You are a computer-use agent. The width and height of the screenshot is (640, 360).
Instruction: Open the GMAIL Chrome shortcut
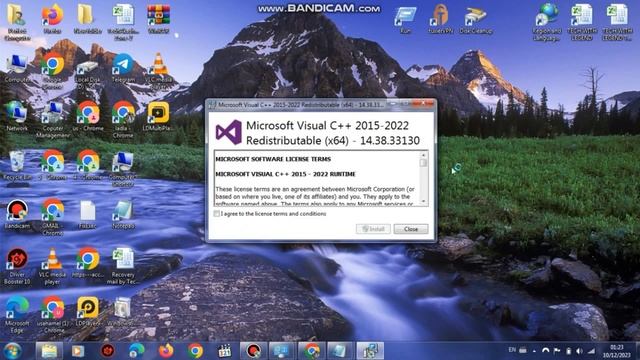click(x=52, y=217)
